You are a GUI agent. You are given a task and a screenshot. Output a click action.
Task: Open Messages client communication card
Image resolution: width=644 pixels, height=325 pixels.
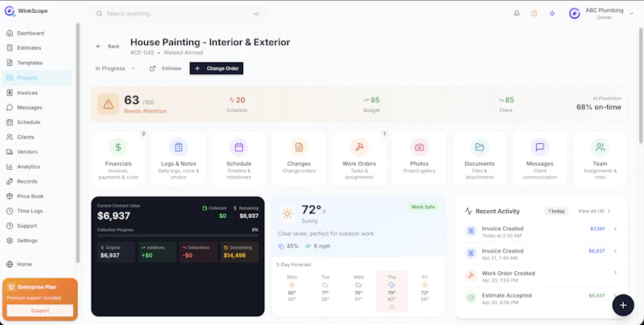tap(540, 158)
